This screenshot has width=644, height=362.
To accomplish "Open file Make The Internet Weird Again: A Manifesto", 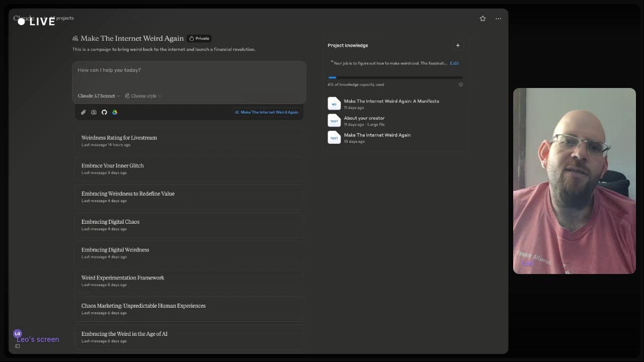I will click(x=391, y=101).
